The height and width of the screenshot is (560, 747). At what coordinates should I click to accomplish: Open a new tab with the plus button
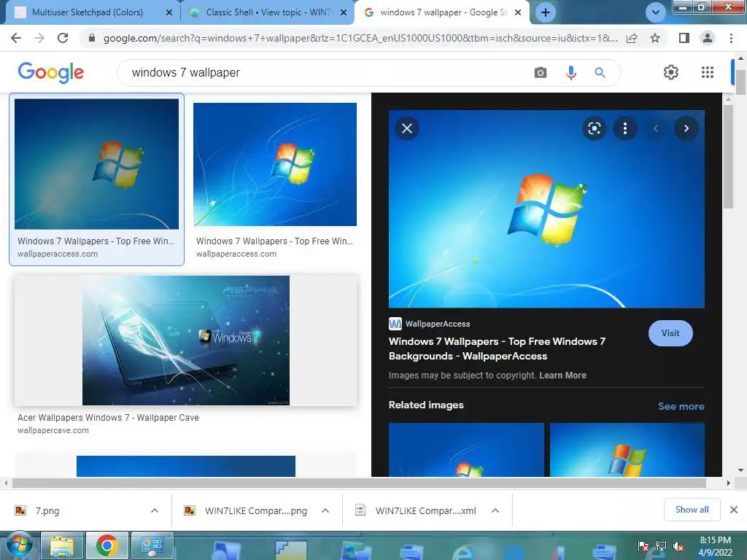(546, 12)
